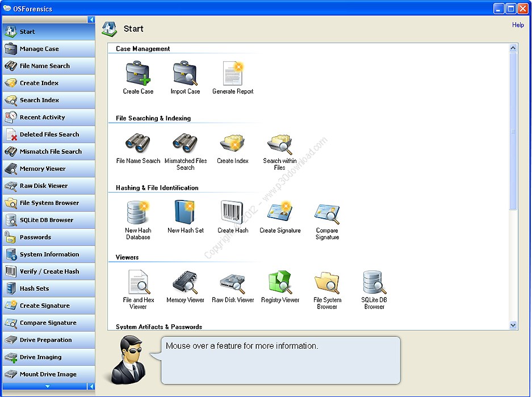
Task: Open Drive Preparation sidebar item
Action: [x=49, y=340]
